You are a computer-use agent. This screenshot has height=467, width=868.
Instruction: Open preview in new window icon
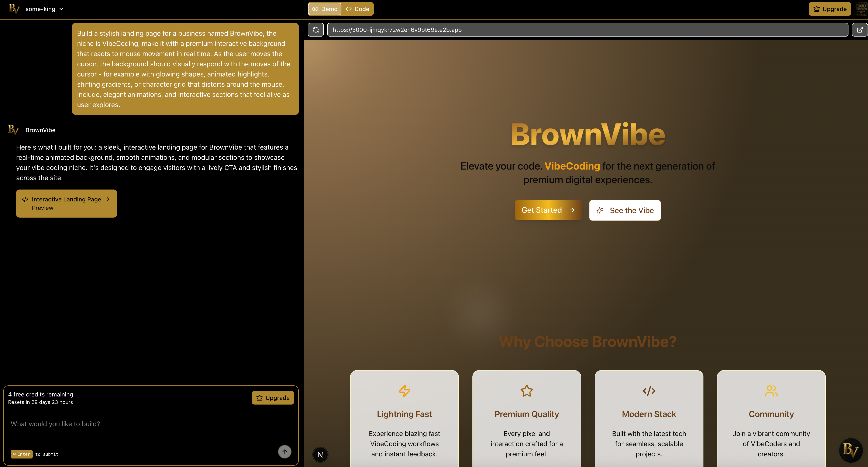coord(860,30)
